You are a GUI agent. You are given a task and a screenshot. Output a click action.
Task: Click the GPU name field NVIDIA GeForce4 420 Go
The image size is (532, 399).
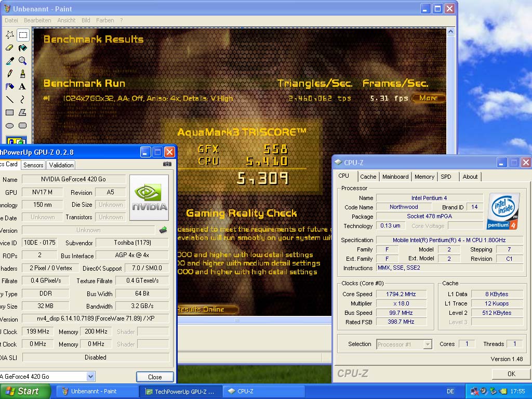[x=74, y=179]
